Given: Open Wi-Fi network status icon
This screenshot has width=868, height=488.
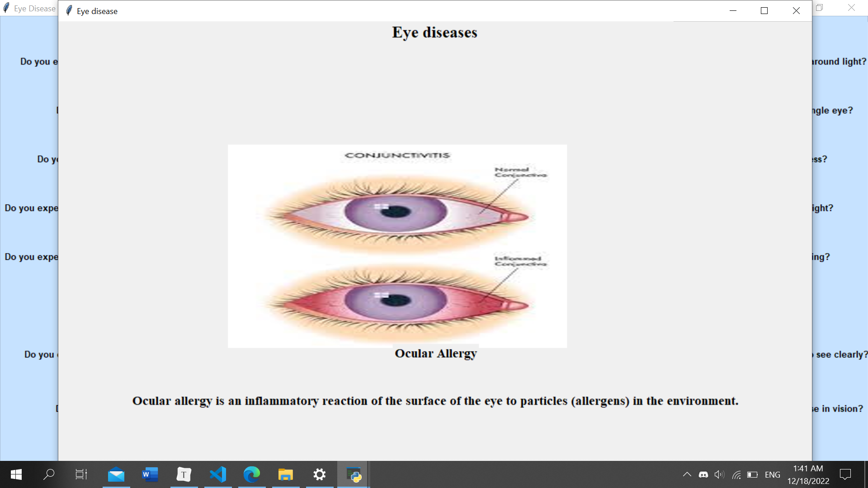Looking at the screenshot, I should [736, 474].
